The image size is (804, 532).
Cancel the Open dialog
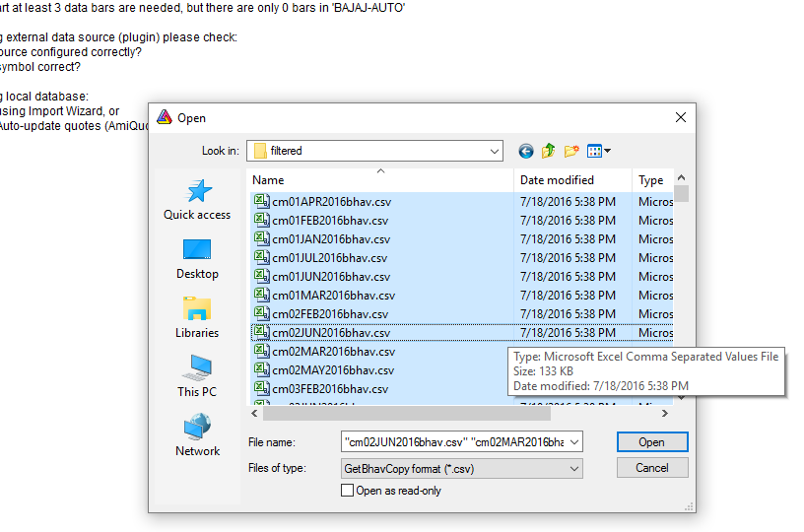[652, 467]
